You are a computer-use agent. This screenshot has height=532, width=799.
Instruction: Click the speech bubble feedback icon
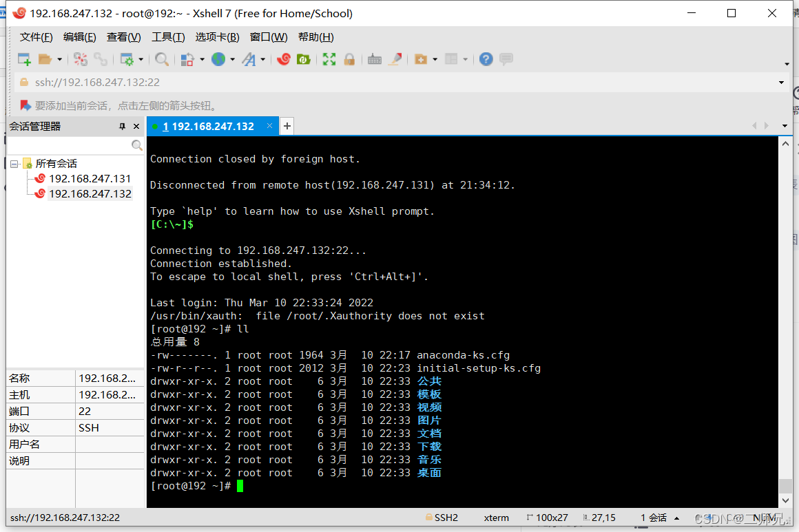(x=506, y=59)
